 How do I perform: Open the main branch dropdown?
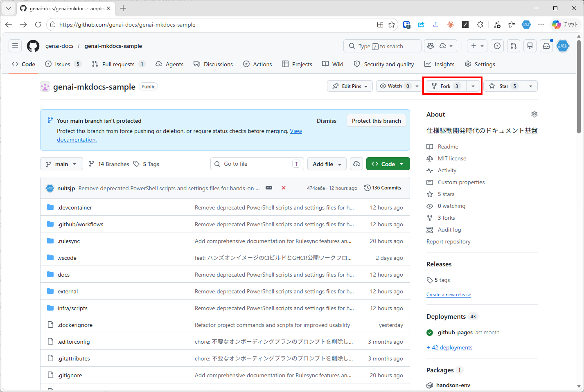pyautogui.click(x=61, y=164)
